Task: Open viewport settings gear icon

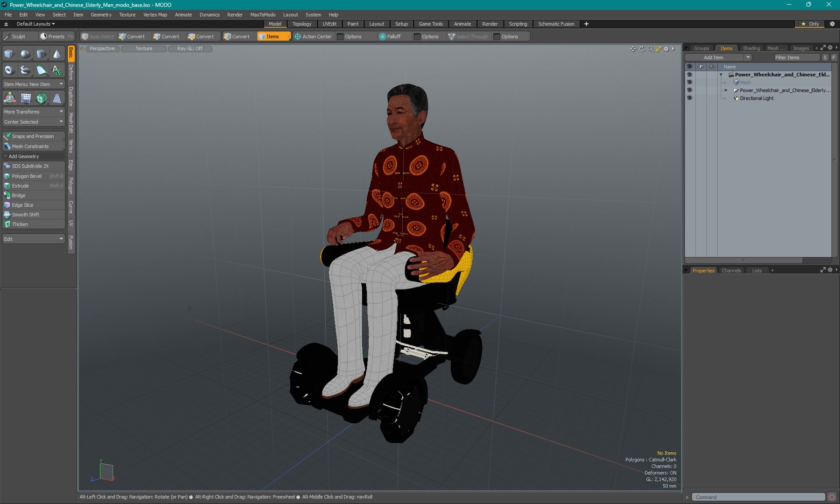Action: click(x=666, y=49)
